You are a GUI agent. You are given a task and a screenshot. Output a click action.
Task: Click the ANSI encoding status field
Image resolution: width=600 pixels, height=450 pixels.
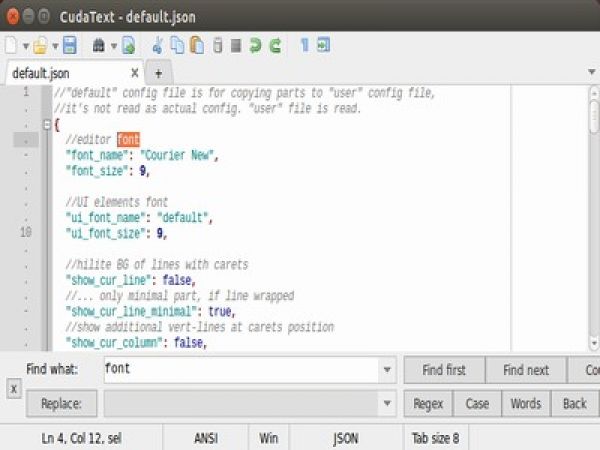(206, 438)
